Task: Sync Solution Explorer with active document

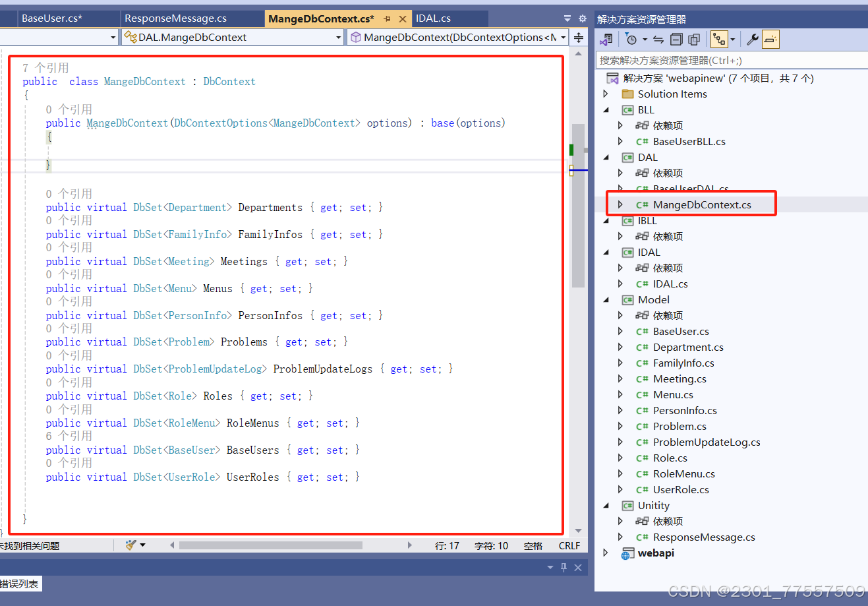Action: coord(659,40)
